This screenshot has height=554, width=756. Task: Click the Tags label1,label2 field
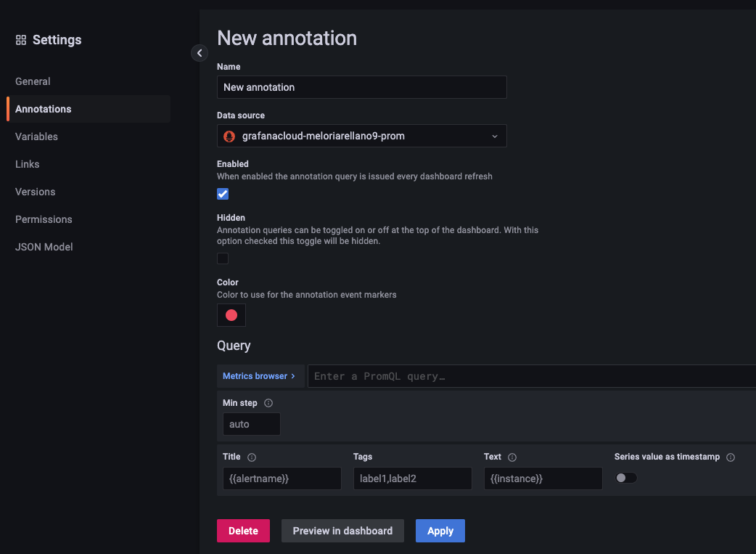click(413, 478)
